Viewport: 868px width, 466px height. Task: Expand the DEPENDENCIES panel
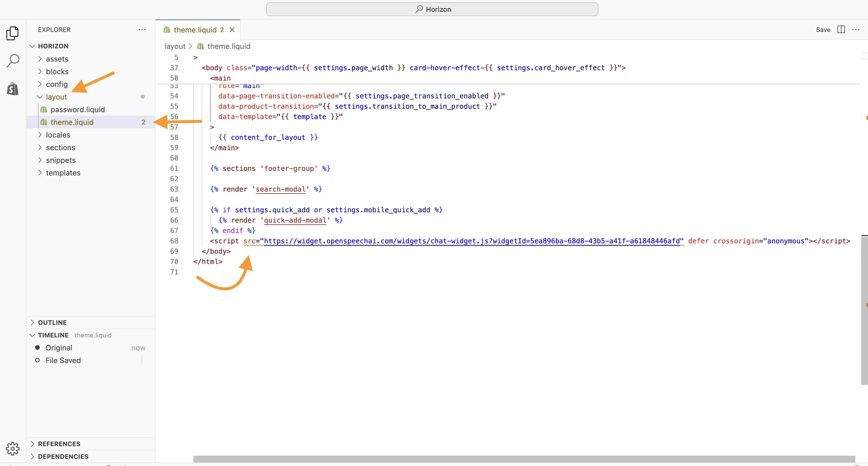[x=91, y=456]
